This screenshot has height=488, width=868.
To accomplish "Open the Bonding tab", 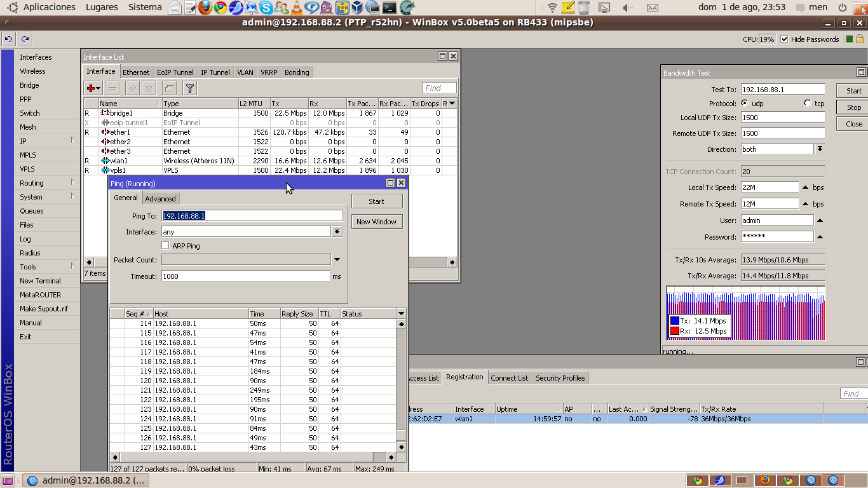I will [297, 72].
